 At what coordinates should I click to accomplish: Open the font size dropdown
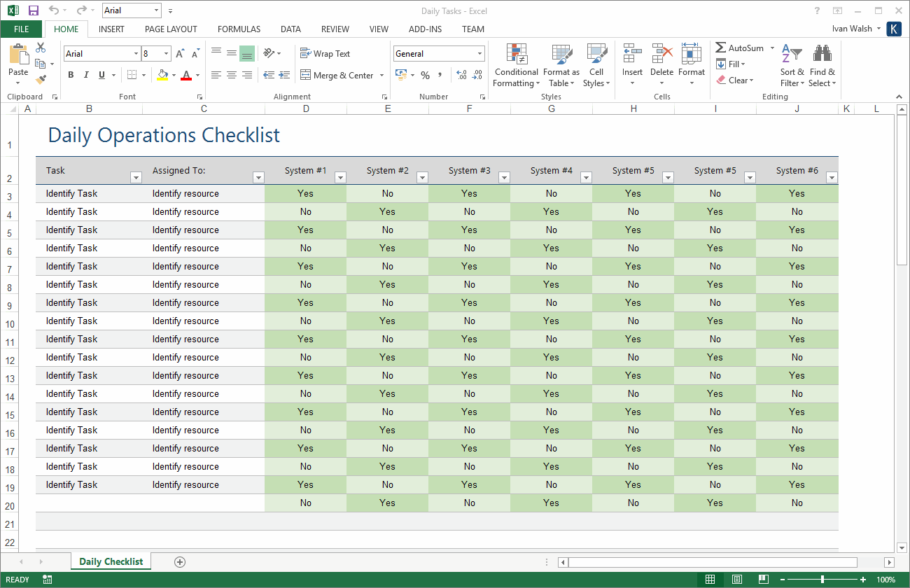point(166,53)
